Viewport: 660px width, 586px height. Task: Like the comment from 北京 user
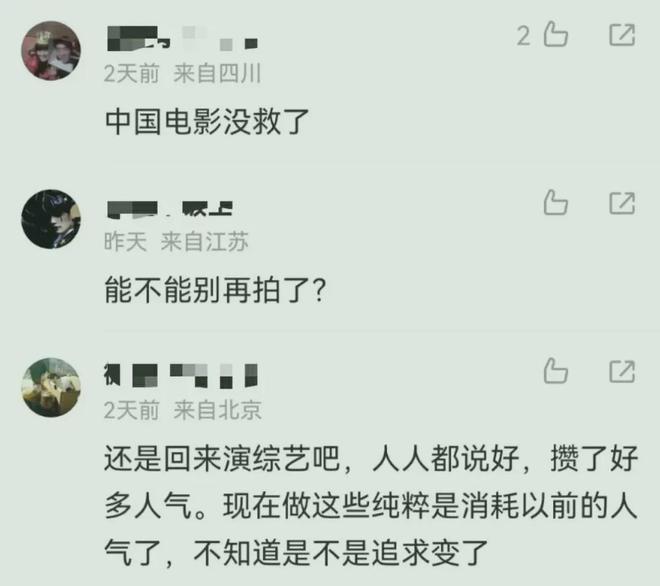556,371
